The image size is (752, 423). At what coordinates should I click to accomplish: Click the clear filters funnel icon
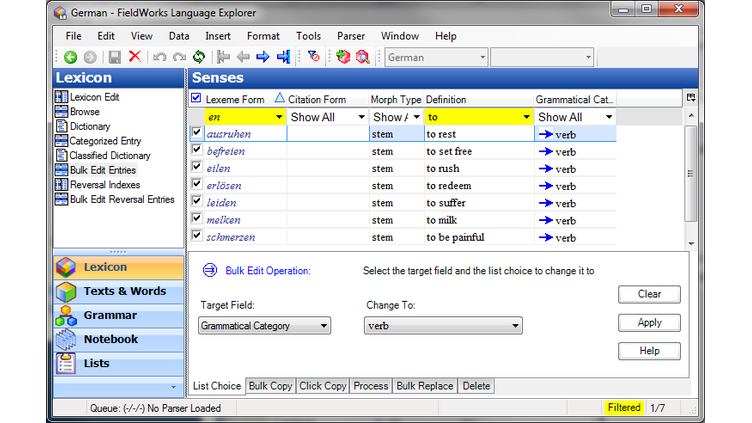coord(314,57)
